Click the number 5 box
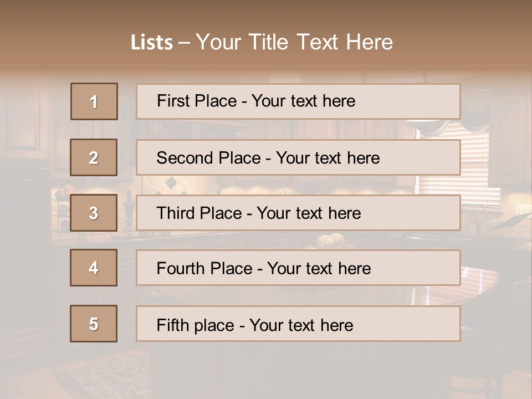Viewport: 532px width, 399px height. (94, 324)
